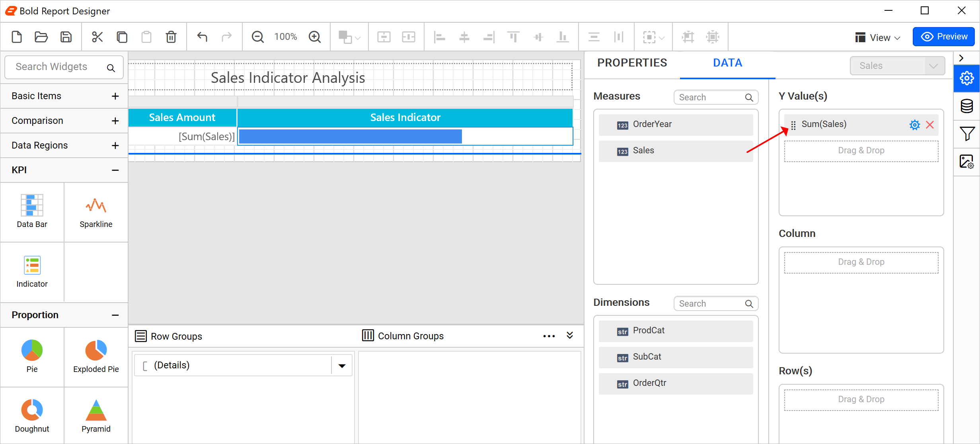This screenshot has height=444, width=980.
Task: Select the OrderQtr dimension
Action: pyautogui.click(x=676, y=383)
